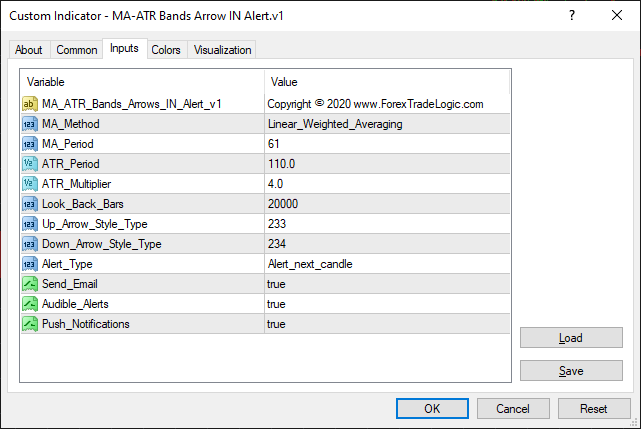This screenshot has height=429, width=641.
Task: Switch to the Common tab
Action: [77, 50]
